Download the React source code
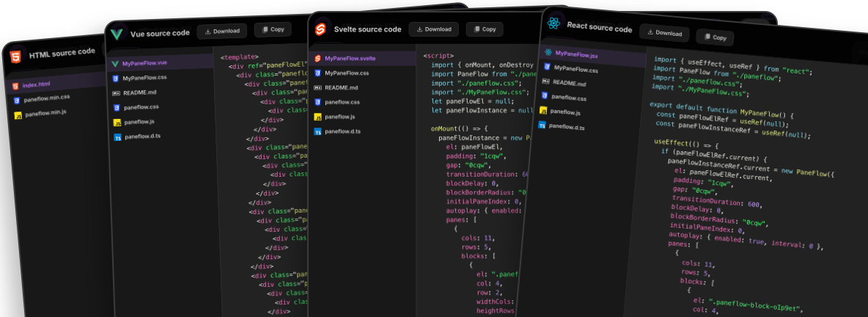Screen dimensions: 868x317 coord(664,33)
